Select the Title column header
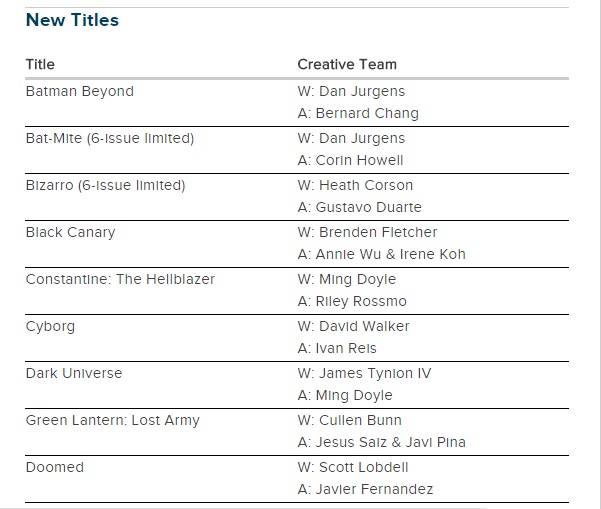601x509 pixels. (40, 64)
